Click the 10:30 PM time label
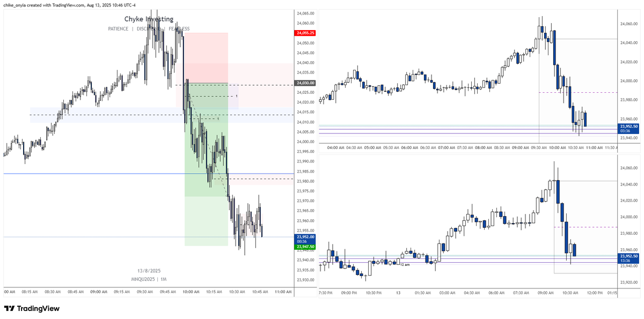The height and width of the screenshot is (319, 644). point(374,293)
